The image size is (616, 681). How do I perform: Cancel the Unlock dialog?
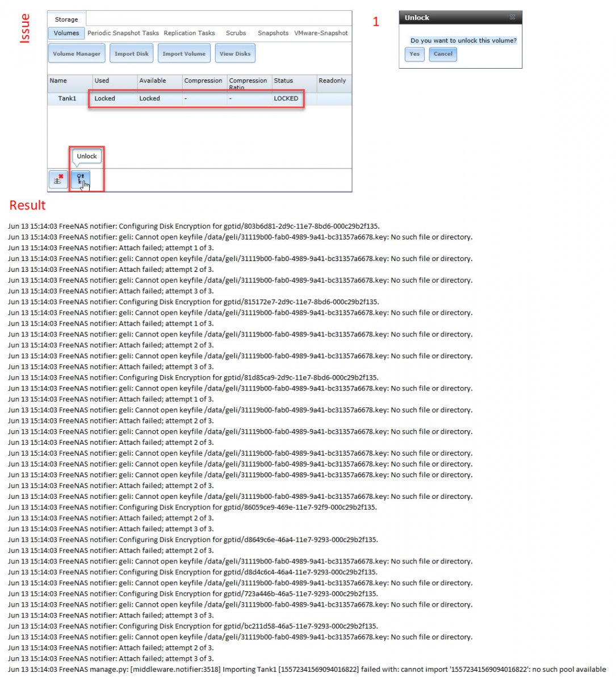pyautogui.click(x=443, y=54)
